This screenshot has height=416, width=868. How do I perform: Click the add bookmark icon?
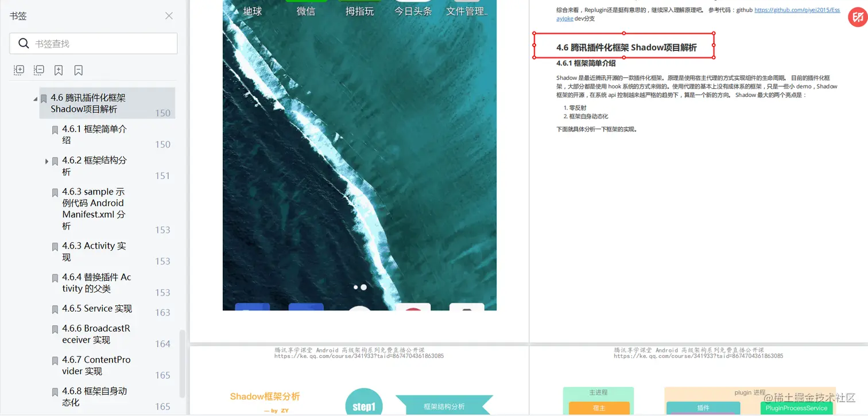pos(58,69)
